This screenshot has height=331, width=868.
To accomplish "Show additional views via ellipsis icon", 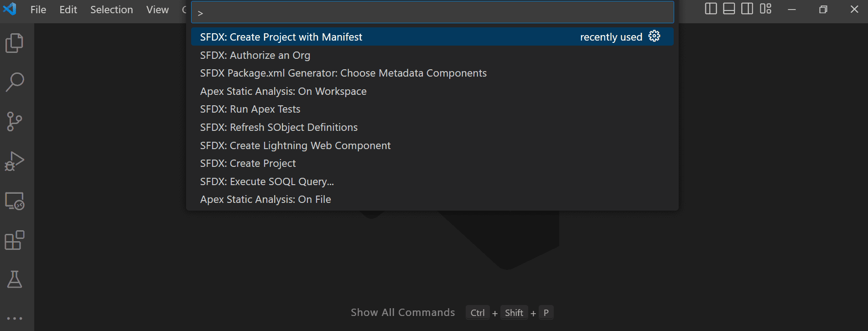I will (x=15, y=318).
